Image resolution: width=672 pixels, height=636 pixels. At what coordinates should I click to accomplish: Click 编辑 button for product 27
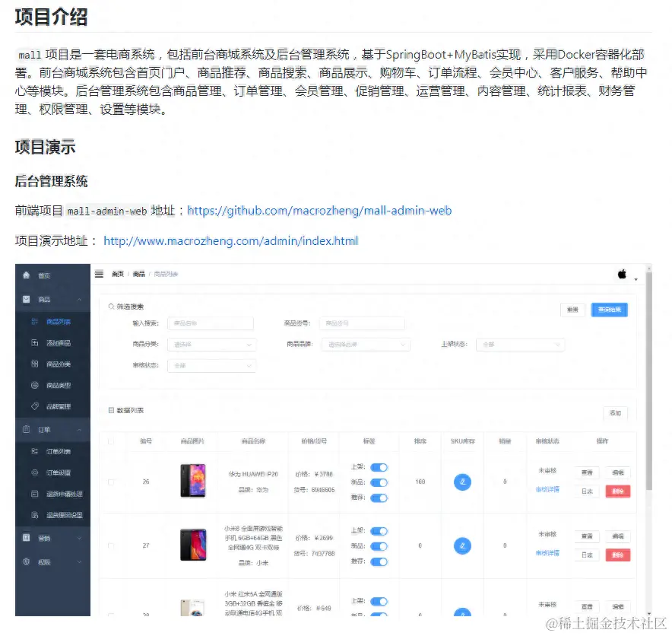(x=618, y=536)
